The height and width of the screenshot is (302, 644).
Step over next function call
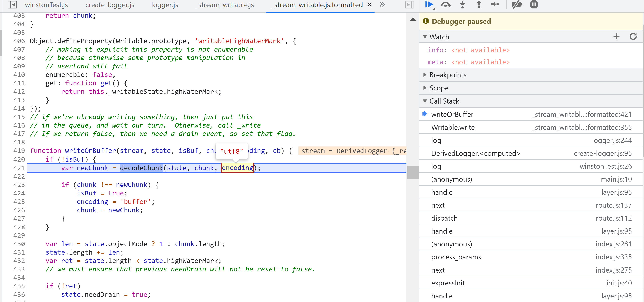(x=446, y=5)
